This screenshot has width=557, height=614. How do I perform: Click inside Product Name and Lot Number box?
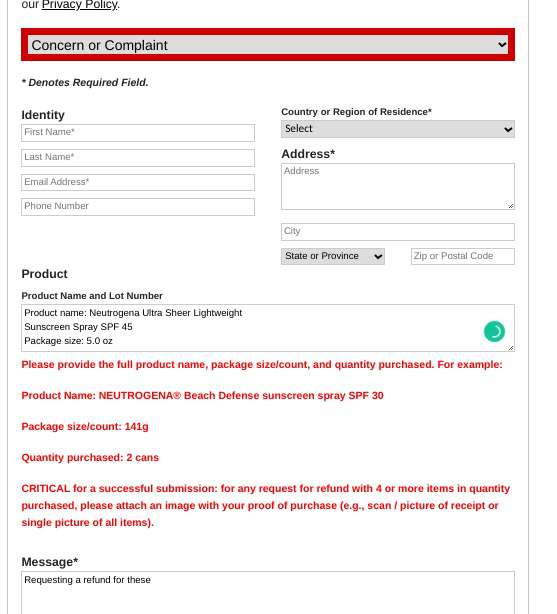(x=268, y=328)
